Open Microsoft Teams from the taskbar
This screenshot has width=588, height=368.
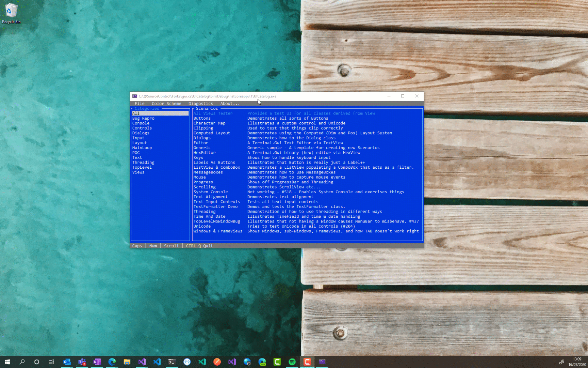[x=82, y=362]
